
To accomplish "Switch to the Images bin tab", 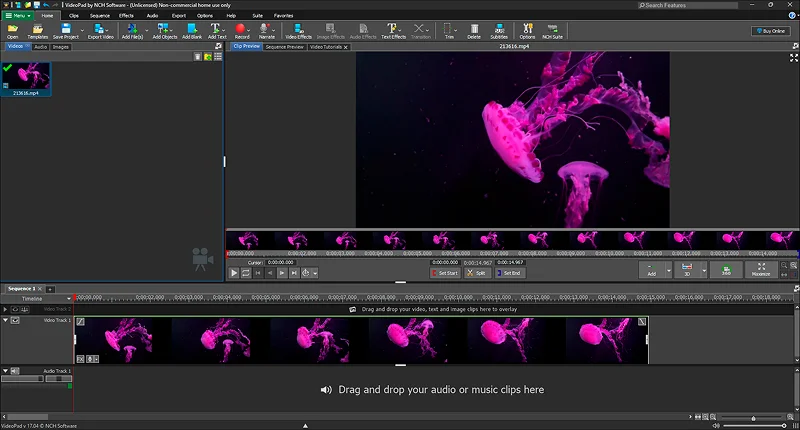I will coord(61,47).
